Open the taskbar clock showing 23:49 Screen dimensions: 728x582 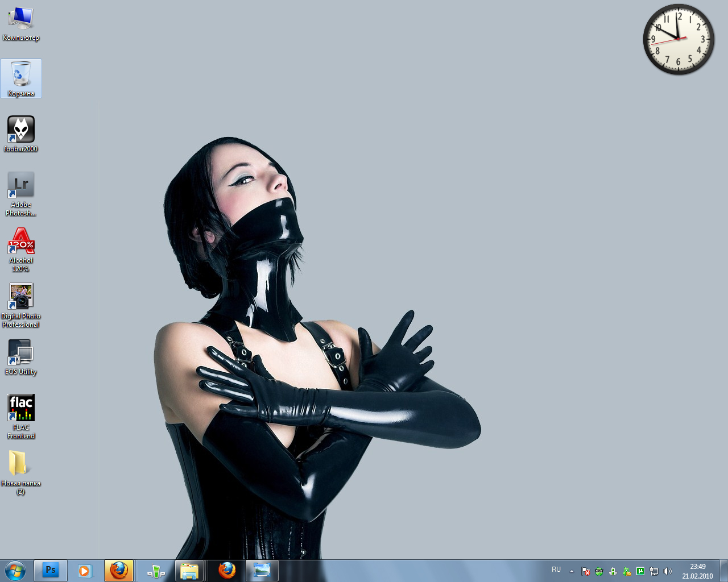tap(698, 571)
